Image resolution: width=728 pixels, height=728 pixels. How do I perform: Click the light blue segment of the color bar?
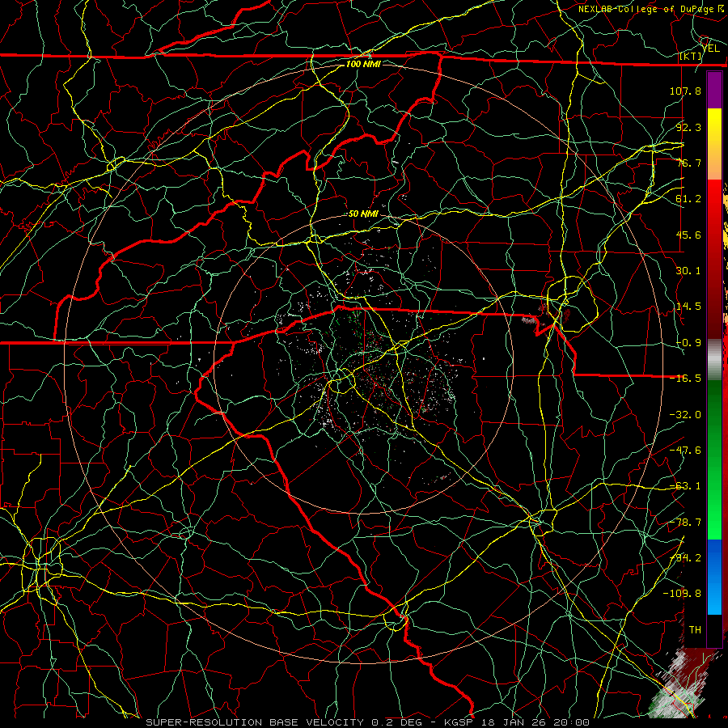click(714, 597)
